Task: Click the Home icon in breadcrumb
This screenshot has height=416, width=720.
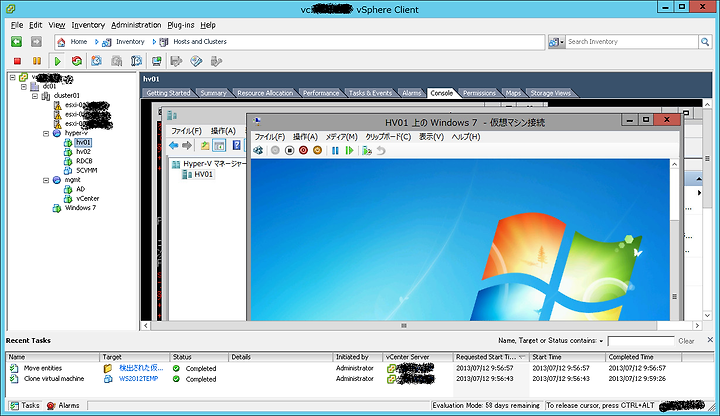Action: 61,42
